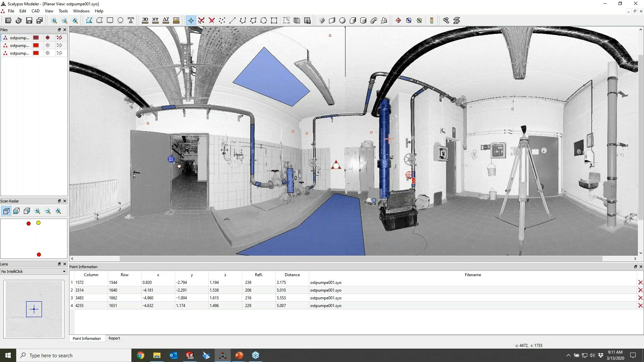The width and height of the screenshot is (644, 362).
Task: Click the 3D view toolbar icon
Action: point(145,20)
